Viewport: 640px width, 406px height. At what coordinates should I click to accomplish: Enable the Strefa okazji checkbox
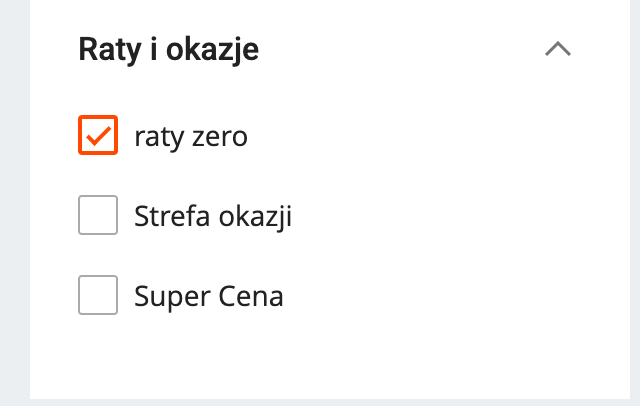click(98, 216)
